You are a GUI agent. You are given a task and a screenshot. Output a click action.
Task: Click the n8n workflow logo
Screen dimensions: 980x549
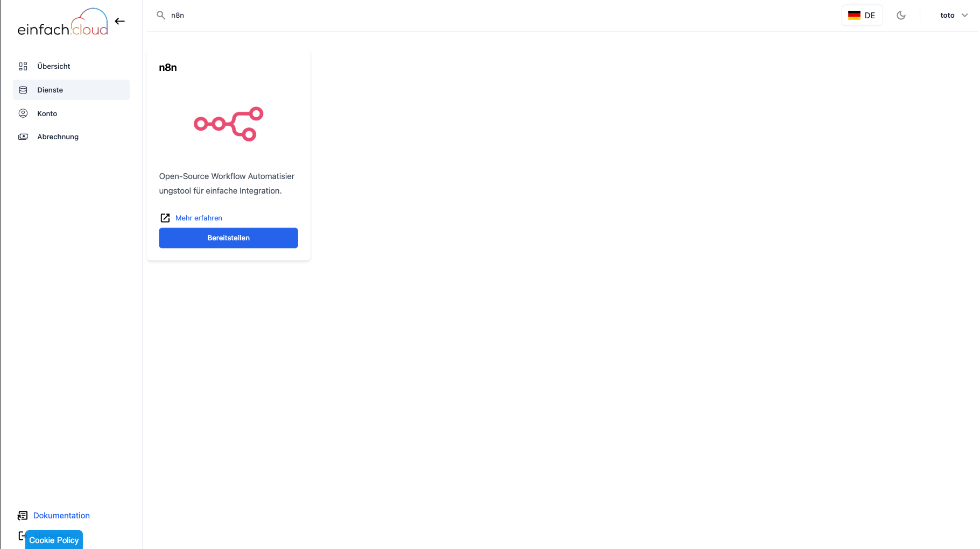pos(228,124)
